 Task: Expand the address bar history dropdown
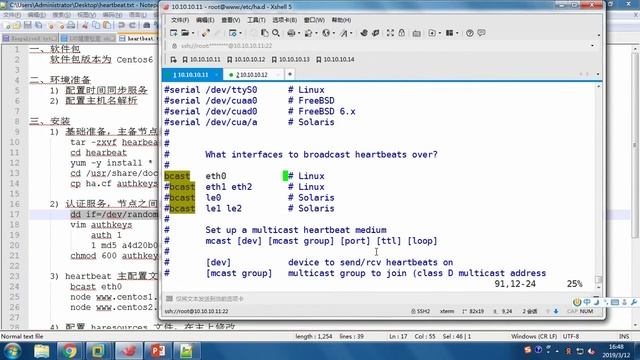coord(593,46)
